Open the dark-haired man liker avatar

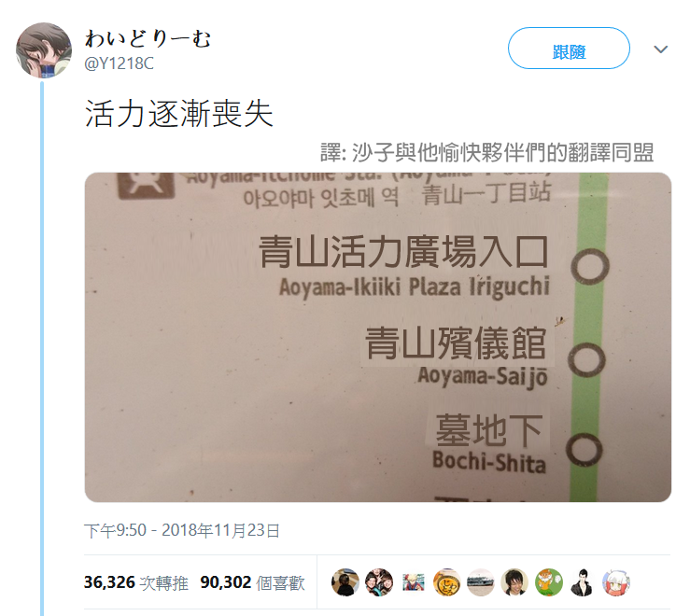[x=514, y=582]
